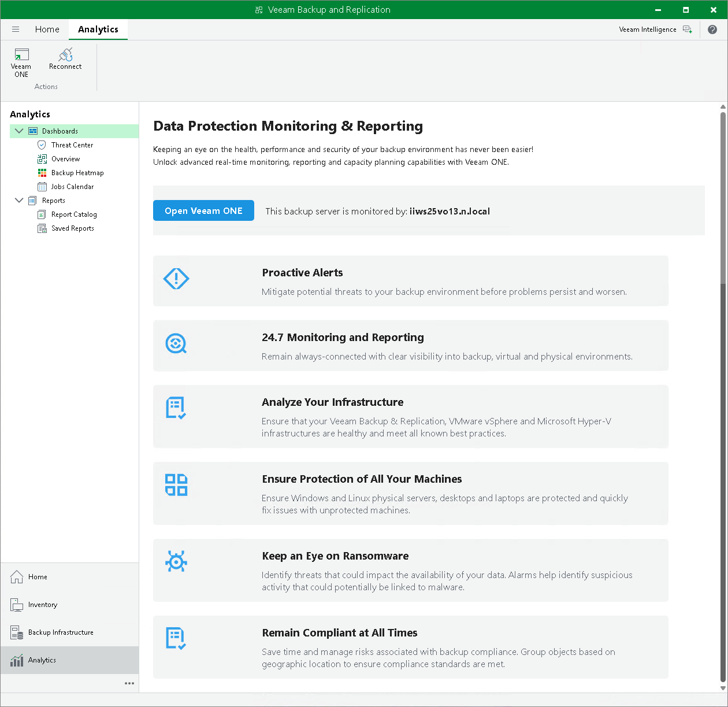Go to Inventory navigation view
The image size is (728, 707).
70,605
